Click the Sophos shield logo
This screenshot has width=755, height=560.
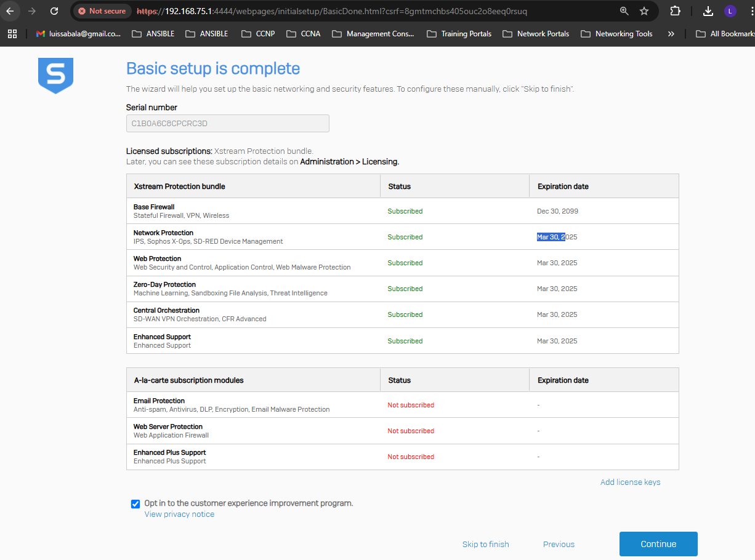[55, 75]
